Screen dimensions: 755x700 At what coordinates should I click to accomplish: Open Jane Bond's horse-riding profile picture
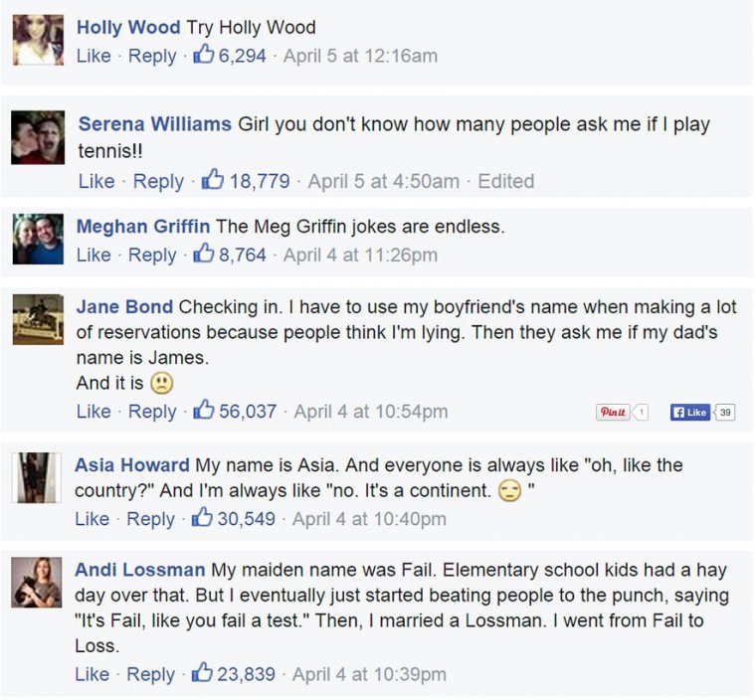click(x=38, y=318)
